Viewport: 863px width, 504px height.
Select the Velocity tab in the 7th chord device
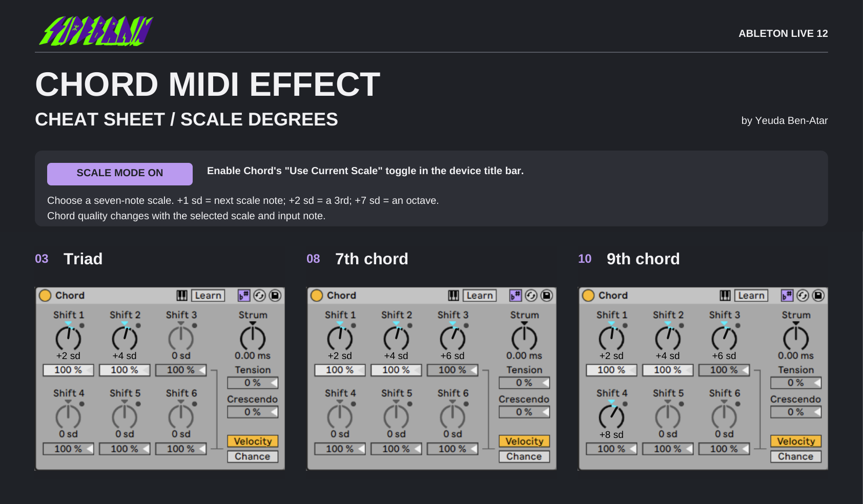click(x=524, y=441)
